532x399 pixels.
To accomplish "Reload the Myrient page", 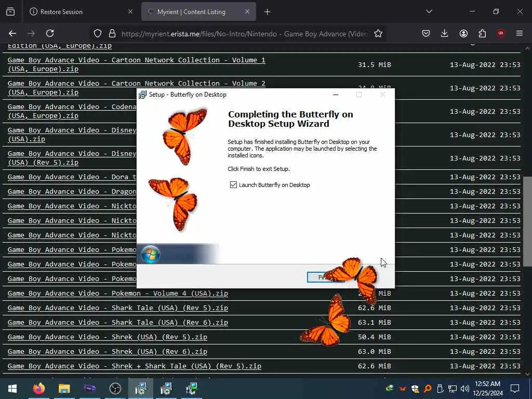I will click(50, 33).
